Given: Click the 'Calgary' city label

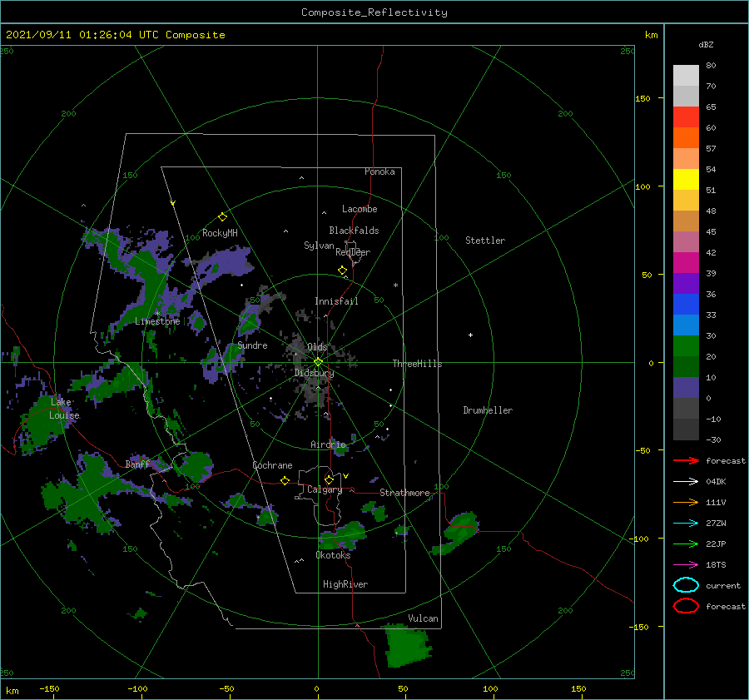Looking at the screenshot, I should 325,489.
